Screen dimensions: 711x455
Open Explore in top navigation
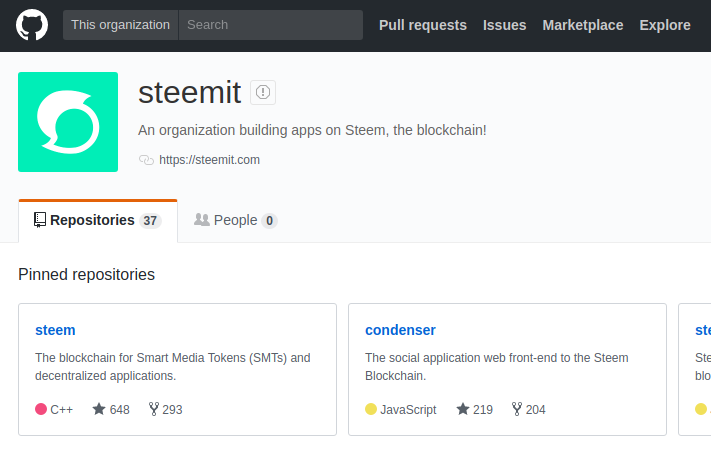coord(665,25)
